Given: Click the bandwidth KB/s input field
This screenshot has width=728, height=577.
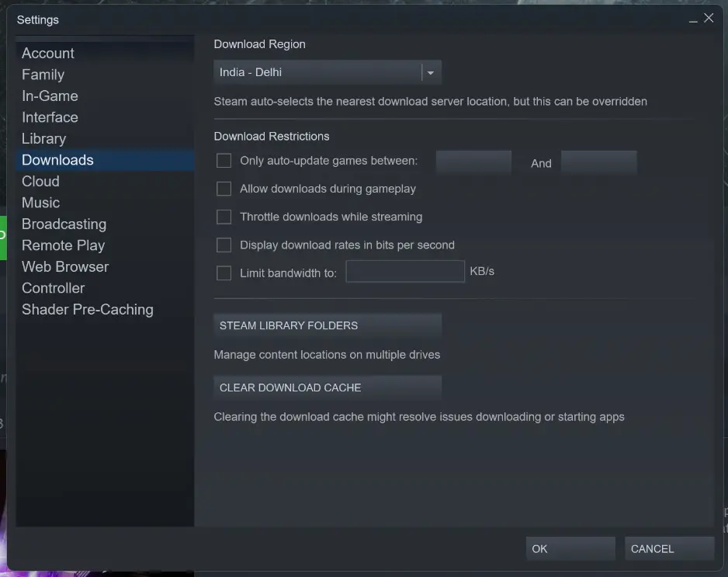Looking at the screenshot, I should (404, 272).
